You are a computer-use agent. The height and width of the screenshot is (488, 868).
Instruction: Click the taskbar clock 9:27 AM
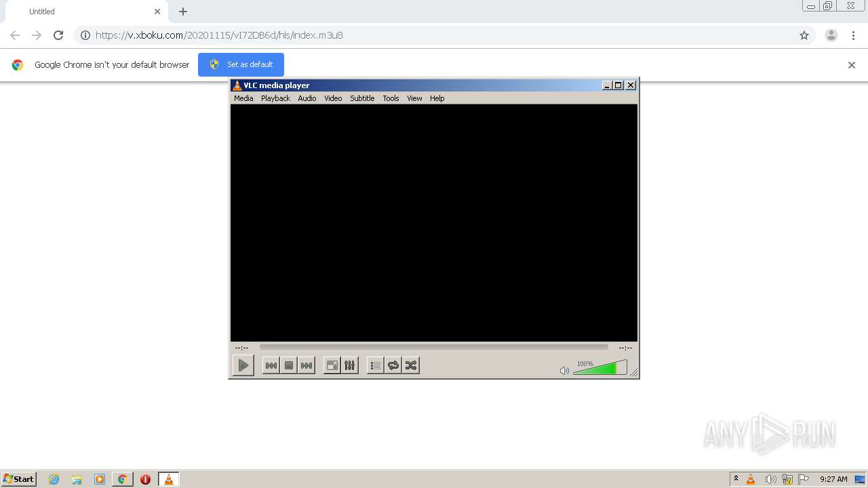833,479
